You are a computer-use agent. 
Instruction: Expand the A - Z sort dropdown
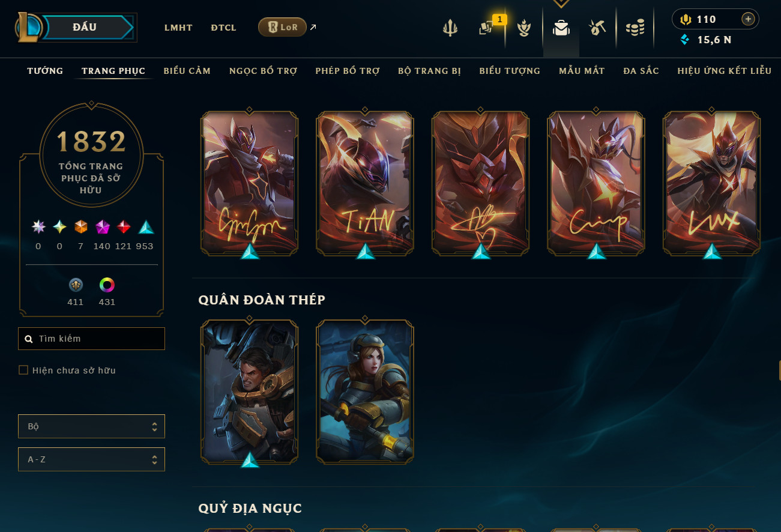point(91,459)
